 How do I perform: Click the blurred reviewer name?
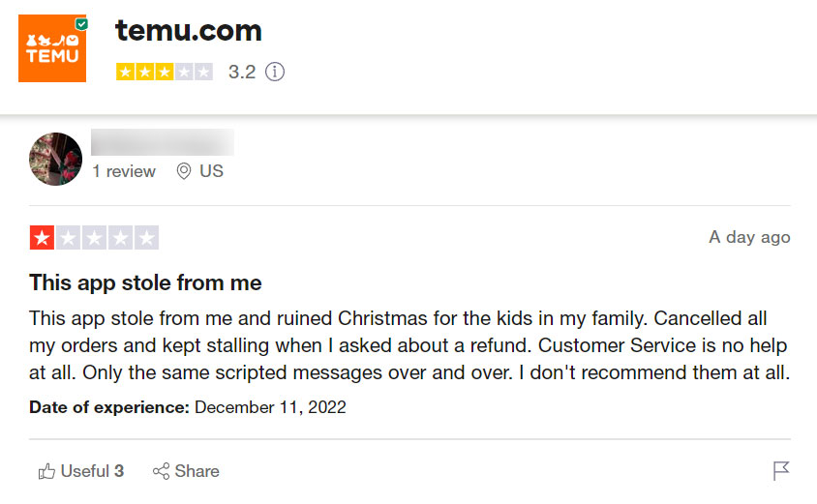(162, 142)
